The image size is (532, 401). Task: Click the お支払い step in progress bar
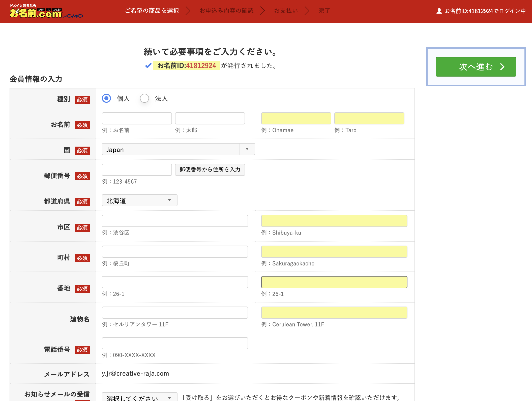[286, 11]
